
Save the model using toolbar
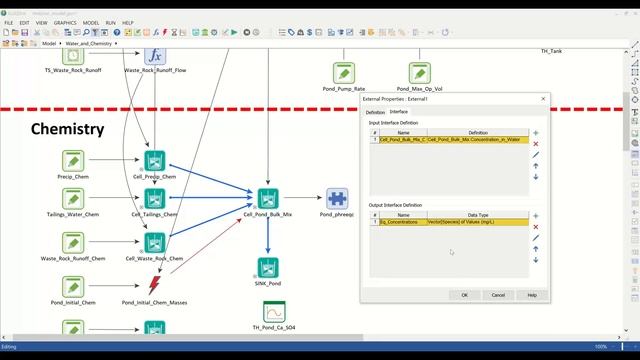pyautogui.click(x=24, y=32)
